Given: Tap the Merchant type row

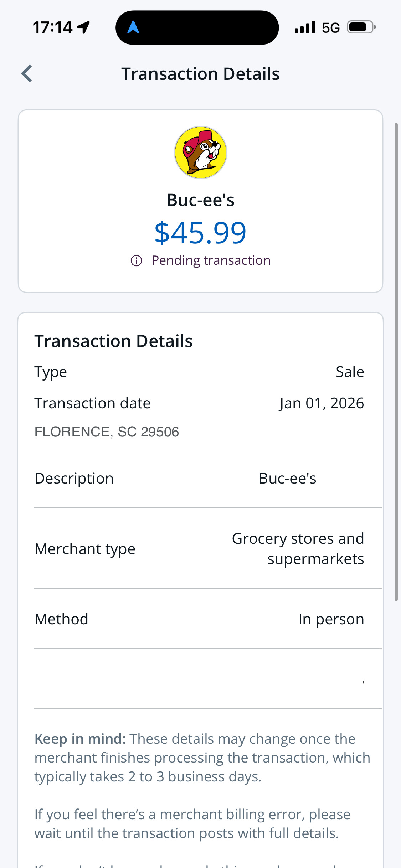Looking at the screenshot, I should pos(200,549).
